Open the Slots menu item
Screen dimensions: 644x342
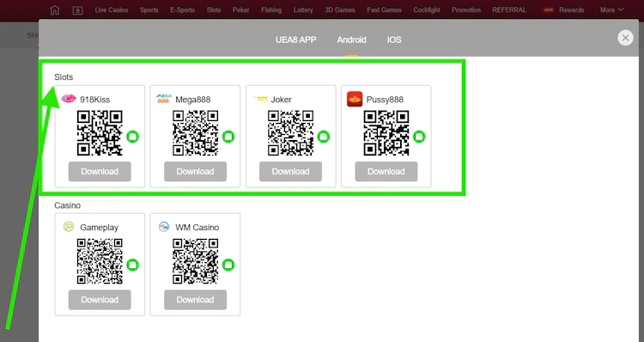click(214, 9)
